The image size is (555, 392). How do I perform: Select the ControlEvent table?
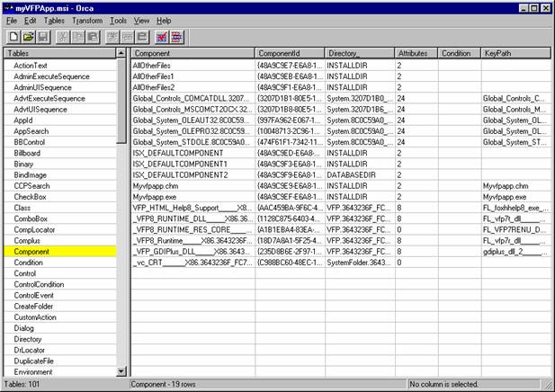33,296
